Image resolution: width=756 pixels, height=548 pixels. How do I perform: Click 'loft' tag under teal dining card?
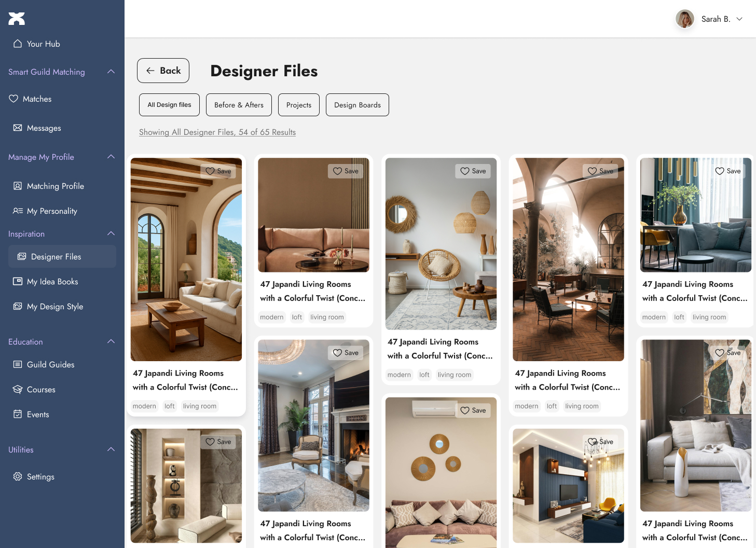pos(679,317)
